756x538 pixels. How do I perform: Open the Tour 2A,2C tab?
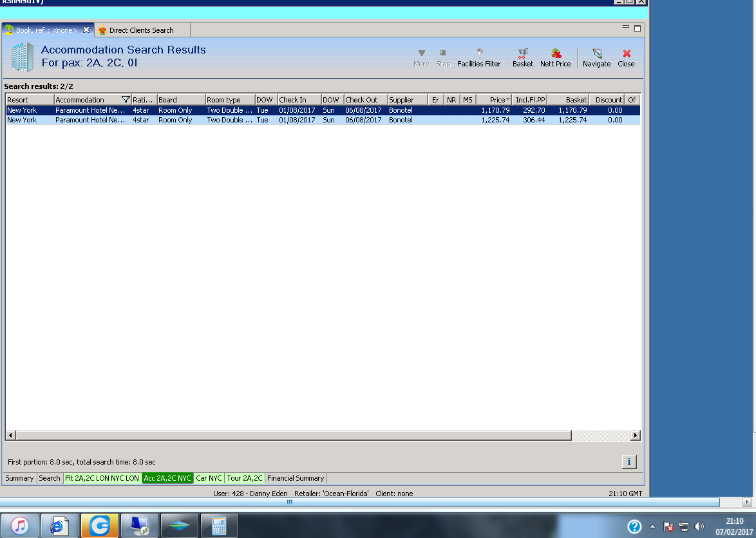click(x=245, y=478)
